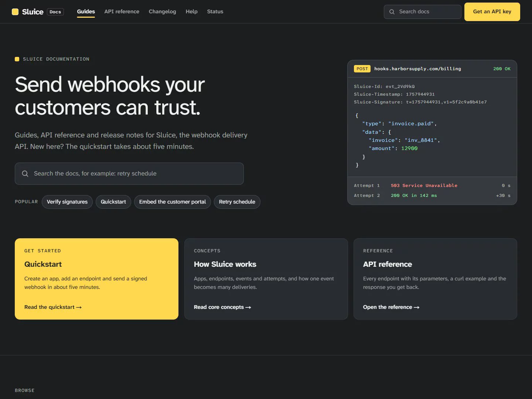532x399 pixels.
Task: Select the Verify signatures popular chip
Action: click(67, 202)
